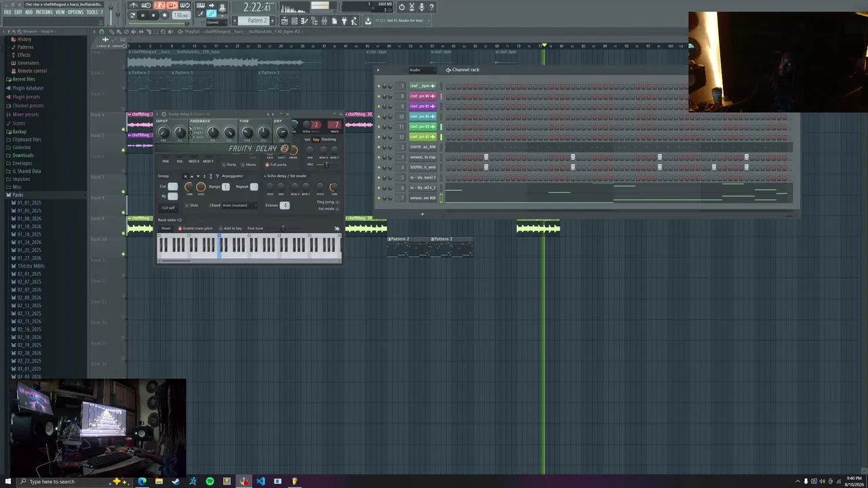Screen dimensions: 868x488
Task: Click the Cut self button
Action: pyautogui.click(x=168, y=207)
